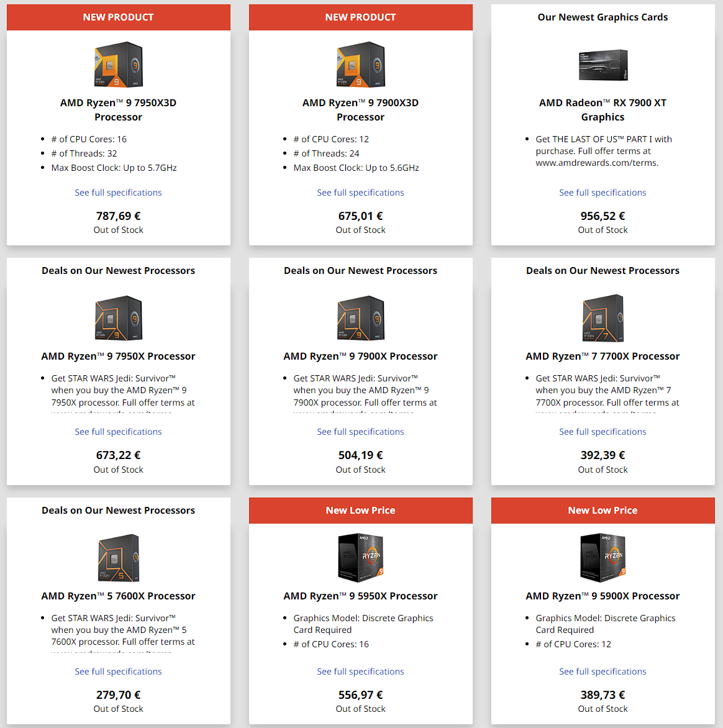Click the NEW PRODUCT banner above Ryzen 9 7900X3D
The height and width of the screenshot is (728, 723).
click(361, 17)
